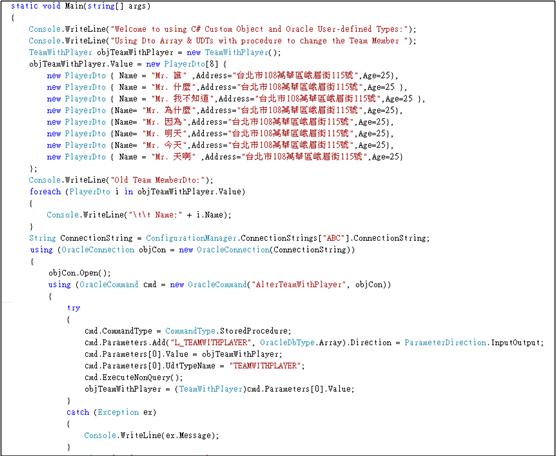Viewport: 556px width, 456px height.
Task: Click 'catch (Exception ex)' line
Action: tap(111, 412)
